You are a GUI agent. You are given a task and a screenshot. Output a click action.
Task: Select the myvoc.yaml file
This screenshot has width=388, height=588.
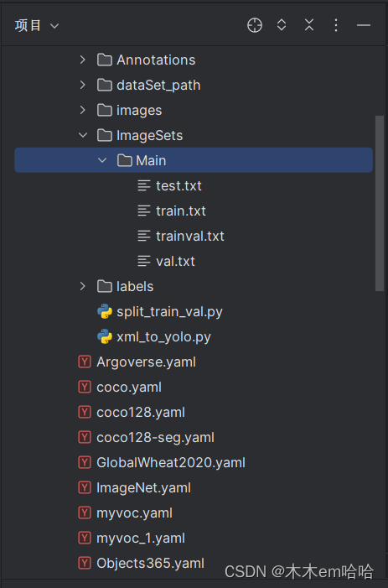point(134,513)
